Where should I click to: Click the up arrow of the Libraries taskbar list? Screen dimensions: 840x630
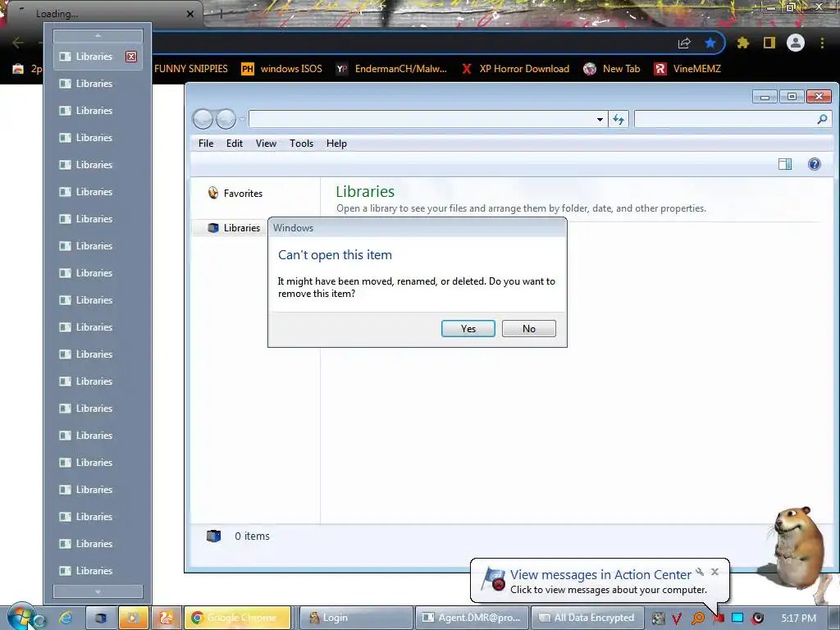[x=98, y=36]
